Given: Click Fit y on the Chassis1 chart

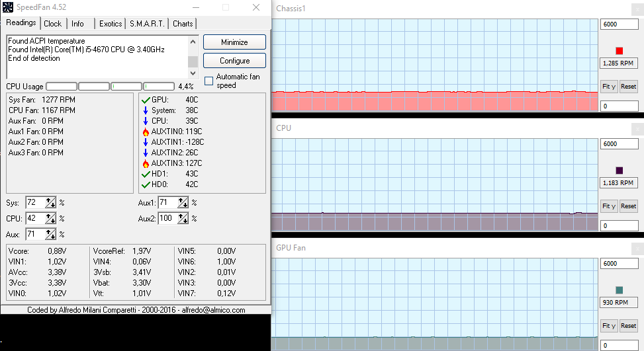Looking at the screenshot, I should 609,87.
